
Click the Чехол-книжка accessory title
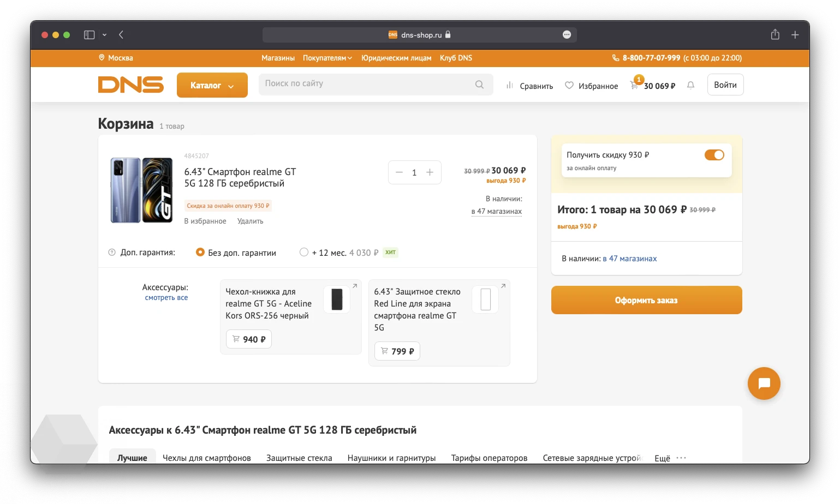pos(269,303)
